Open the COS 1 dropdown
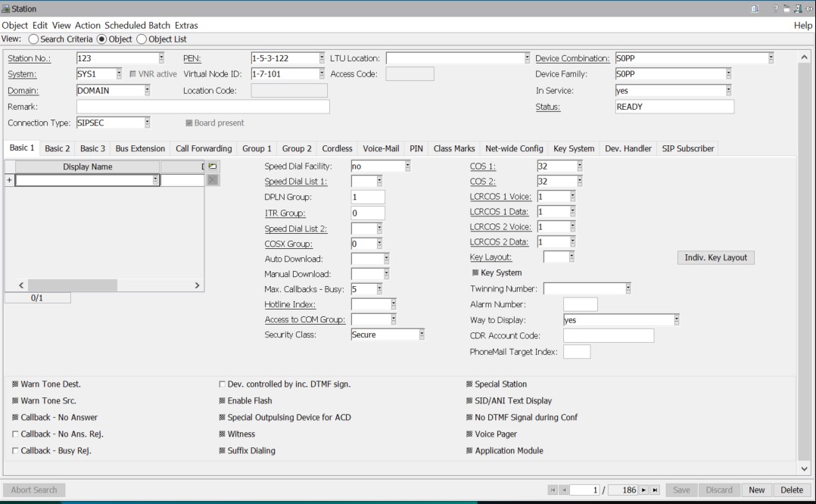This screenshot has width=816, height=504. coord(579,166)
